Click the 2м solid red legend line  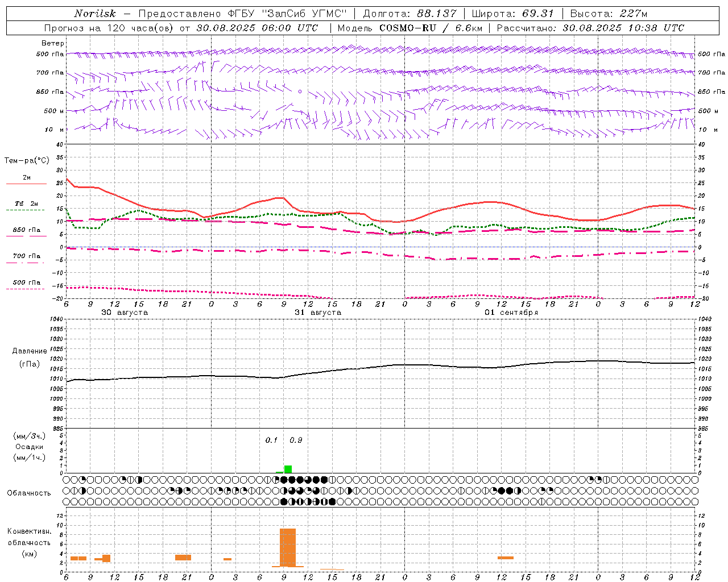coord(27,184)
